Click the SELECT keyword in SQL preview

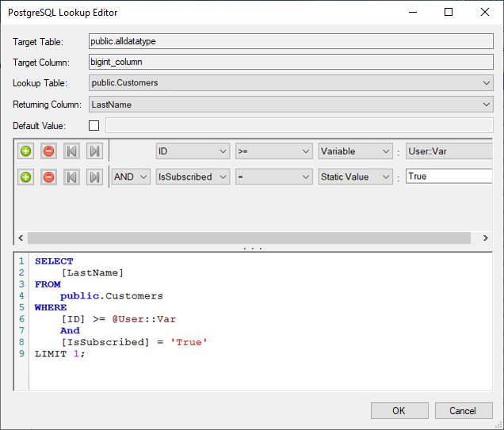click(54, 261)
